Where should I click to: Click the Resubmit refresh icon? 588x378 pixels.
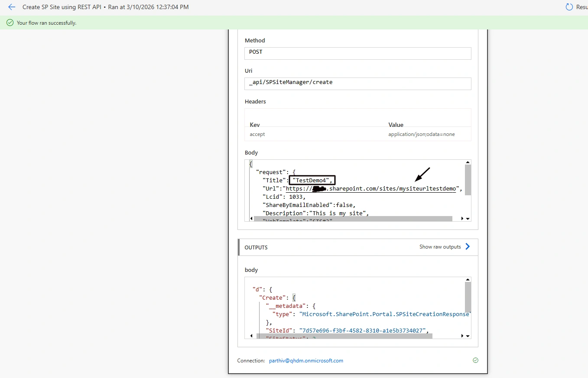click(569, 7)
